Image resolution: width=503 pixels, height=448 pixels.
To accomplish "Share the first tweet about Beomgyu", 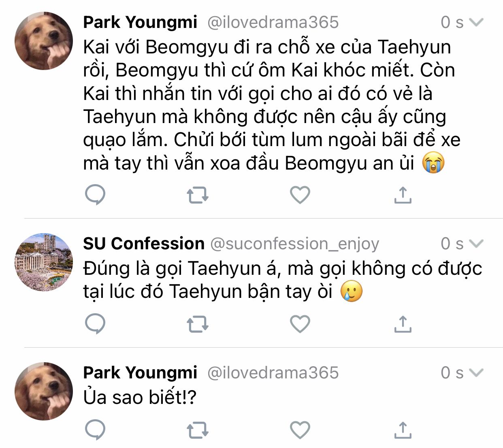I will [403, 195].
